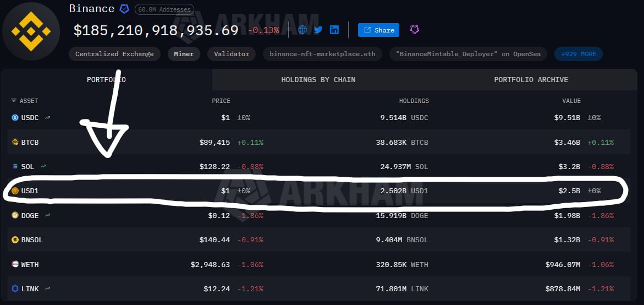Select the Miner tag
Image resolution: width=644 pixels, height=305 pixels.
[184, 54]
